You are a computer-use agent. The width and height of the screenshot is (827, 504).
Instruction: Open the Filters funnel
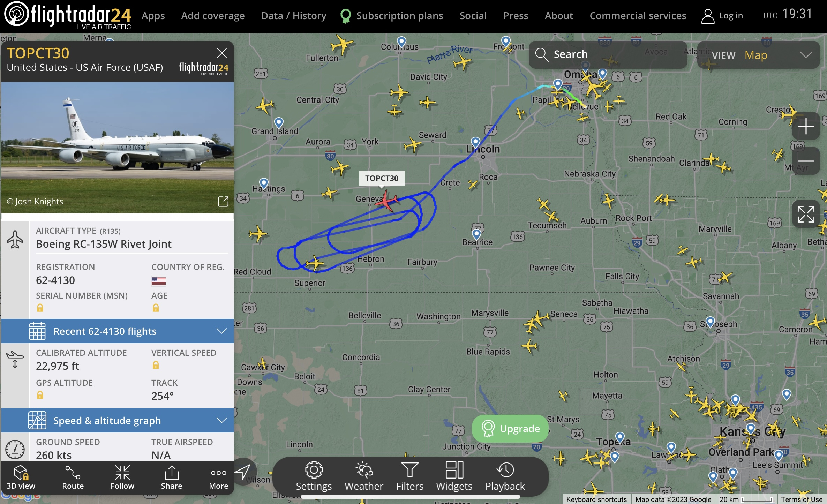point(409,476)
